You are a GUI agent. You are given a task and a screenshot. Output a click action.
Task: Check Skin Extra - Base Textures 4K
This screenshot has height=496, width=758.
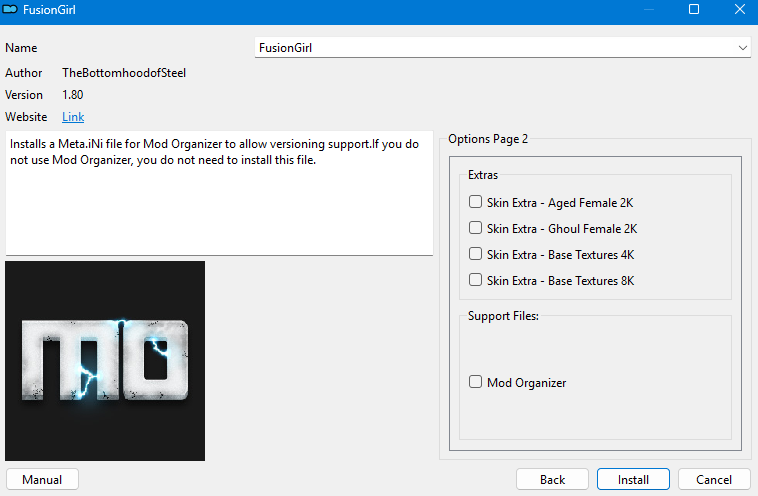[x=475, y=254]
